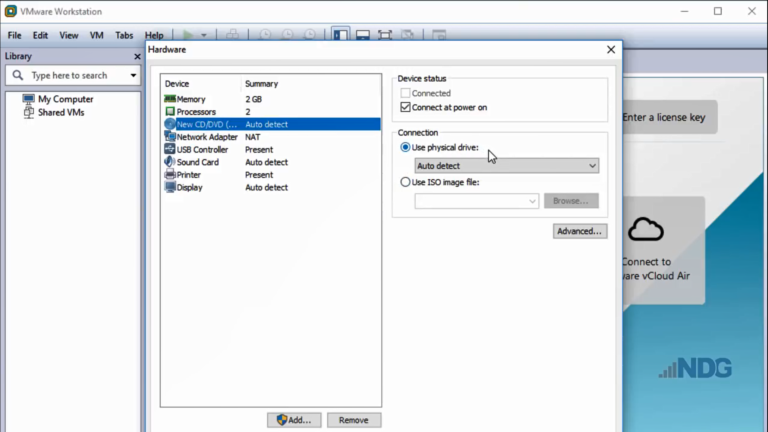Click the Revert to Snapshot clock icon
Screen dimensions: 768x432
288,35
